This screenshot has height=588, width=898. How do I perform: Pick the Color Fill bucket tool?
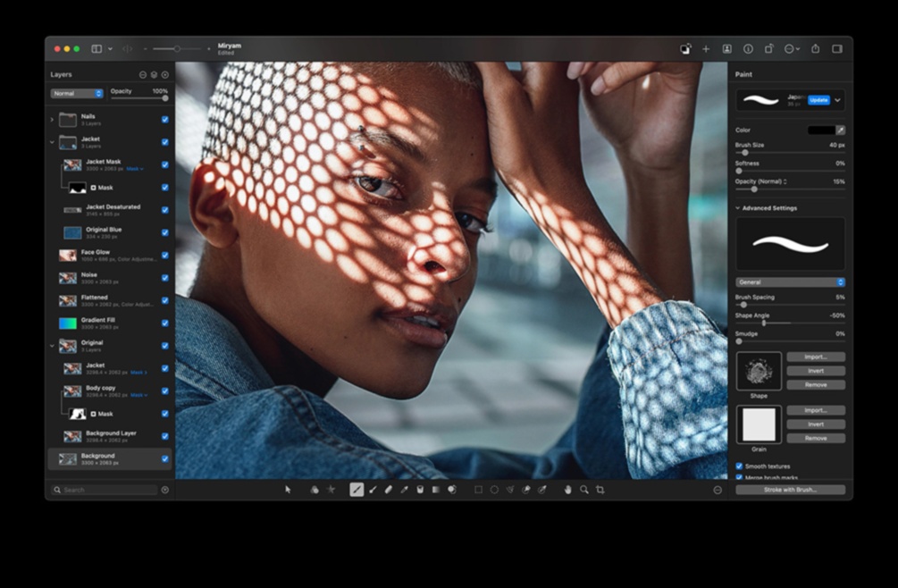pyautogui.click(x=419, y=490)
